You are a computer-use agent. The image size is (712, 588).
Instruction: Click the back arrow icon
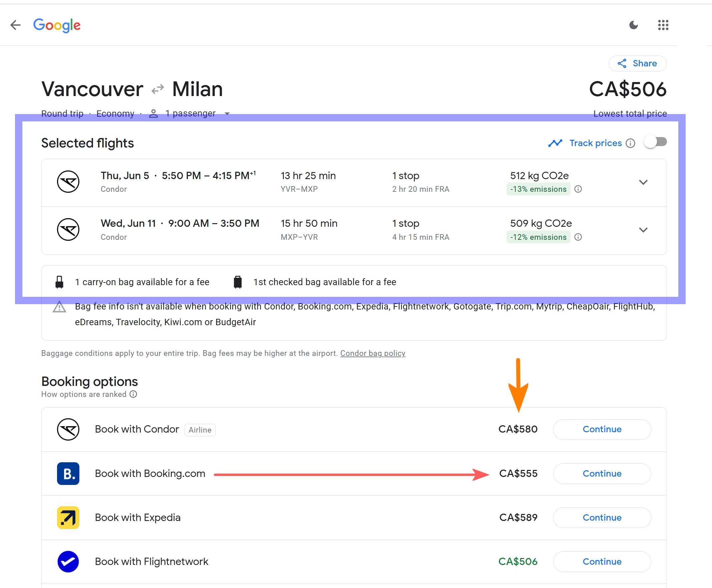[x=15, y=25]
